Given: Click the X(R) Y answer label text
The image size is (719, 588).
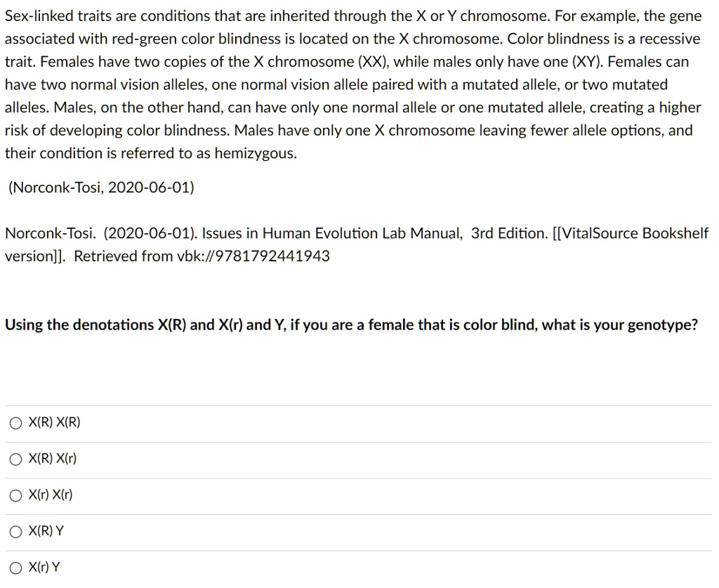Looking at the screenshot, I should pos(46,530).
